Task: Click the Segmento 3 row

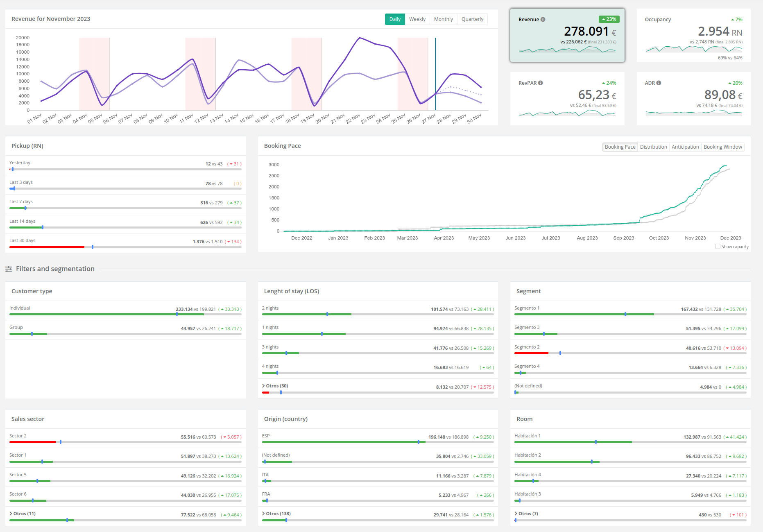Action: click(x=630, y=330)
